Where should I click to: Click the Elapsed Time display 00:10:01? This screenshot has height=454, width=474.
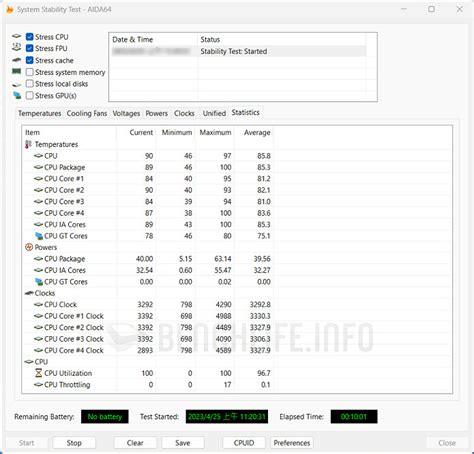pyautogui.click(x=354, y=417)
